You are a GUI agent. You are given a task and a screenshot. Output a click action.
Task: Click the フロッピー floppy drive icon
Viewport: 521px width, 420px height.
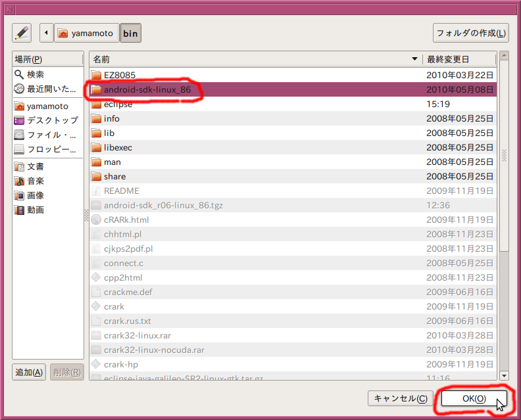click(x=19, y=149)
